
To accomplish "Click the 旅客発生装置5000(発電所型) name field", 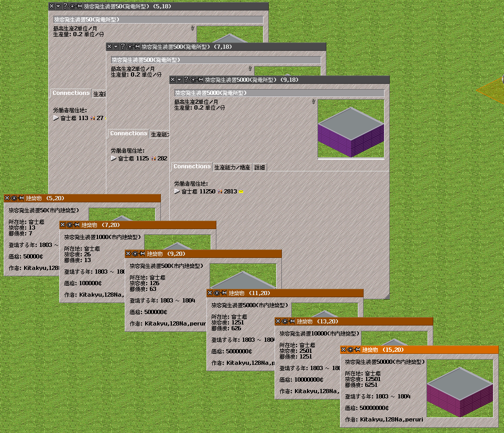I will 279,93.
